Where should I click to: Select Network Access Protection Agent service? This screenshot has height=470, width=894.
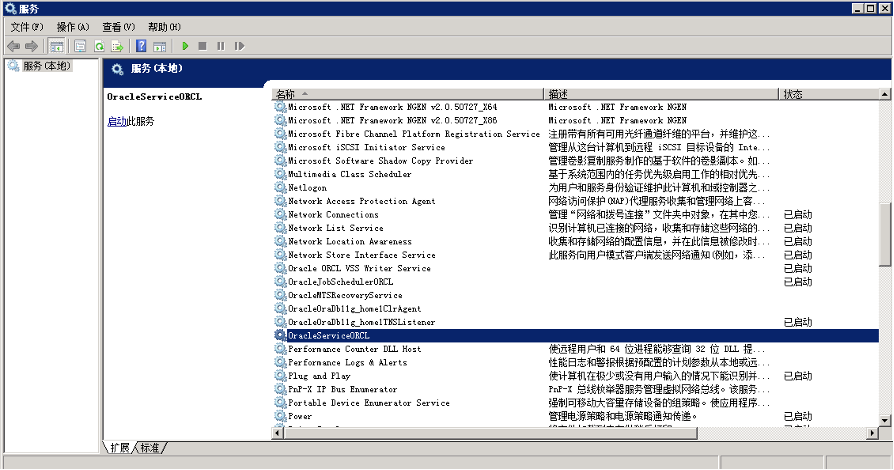(576, 201)
